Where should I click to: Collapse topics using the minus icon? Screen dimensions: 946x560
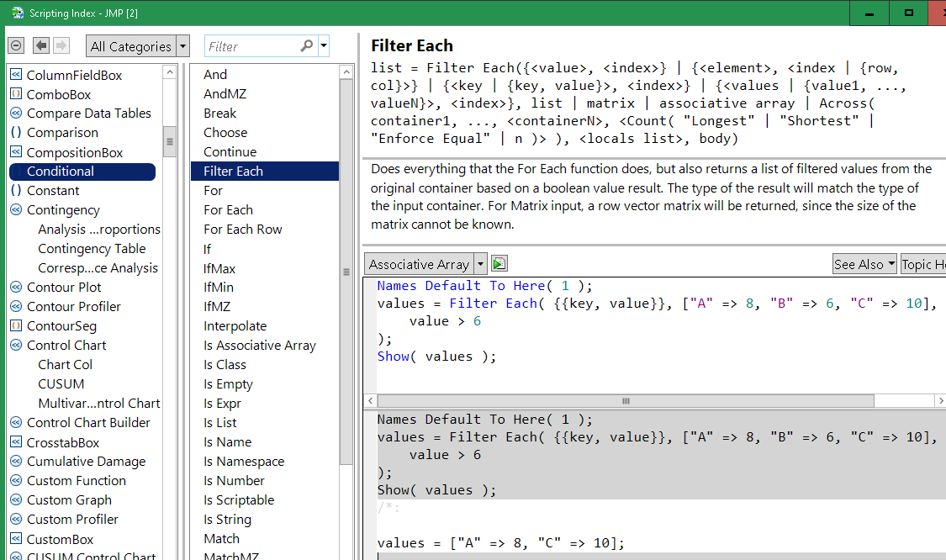15,45
